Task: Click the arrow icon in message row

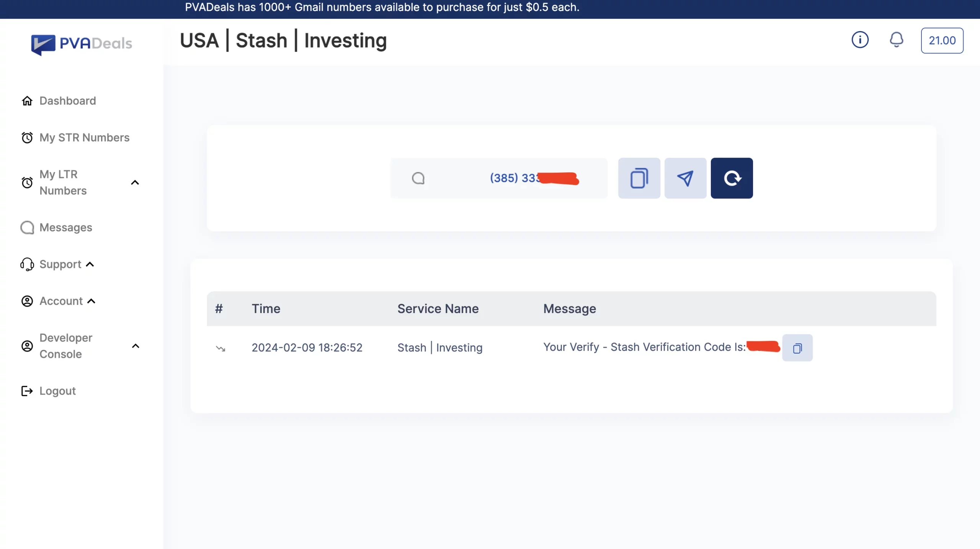Action: point(220,348)
